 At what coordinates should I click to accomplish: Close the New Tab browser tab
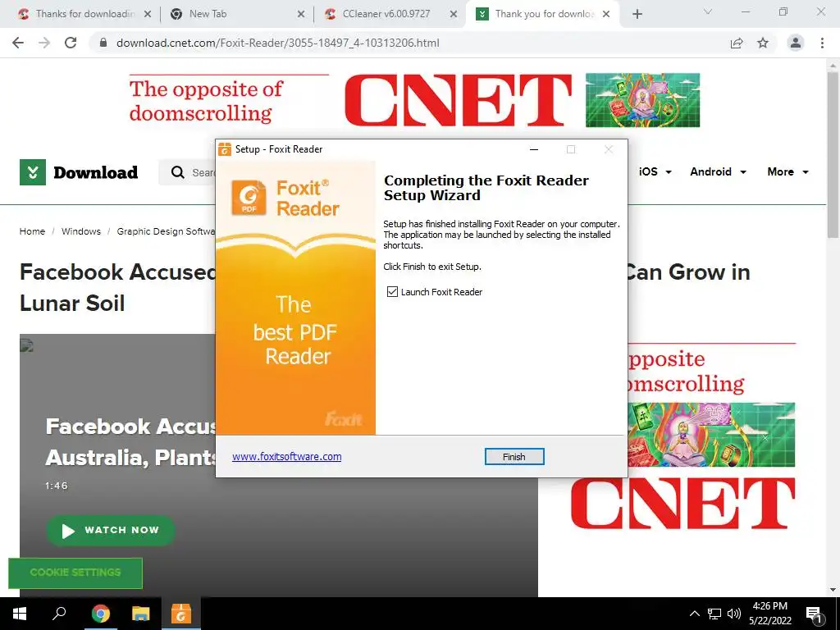301,14
